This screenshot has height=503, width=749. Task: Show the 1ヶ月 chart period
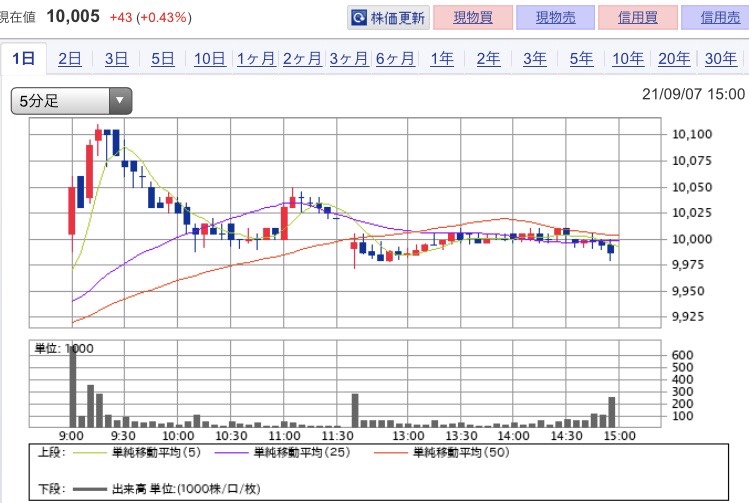coord(256,59)
